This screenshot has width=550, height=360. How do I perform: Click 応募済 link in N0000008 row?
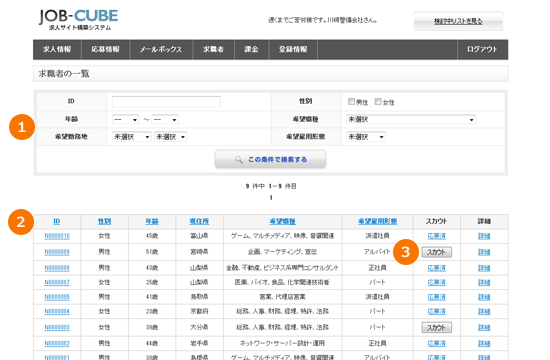[437, 268]
